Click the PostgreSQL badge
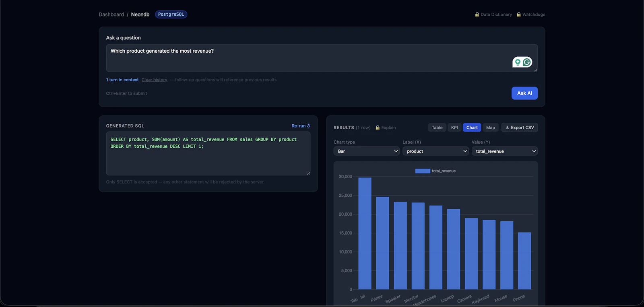Viewport: 644px width, 307px height. [x=171, y=14]
